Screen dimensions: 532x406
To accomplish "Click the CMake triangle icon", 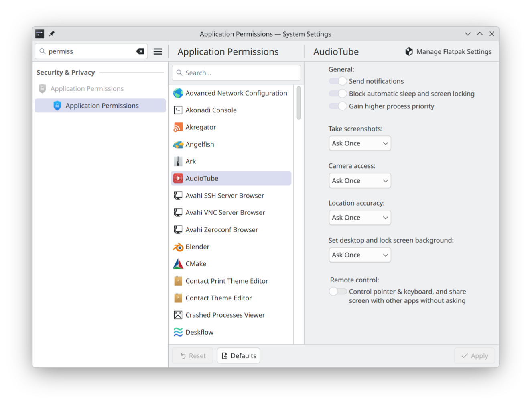I will (178, 263).
